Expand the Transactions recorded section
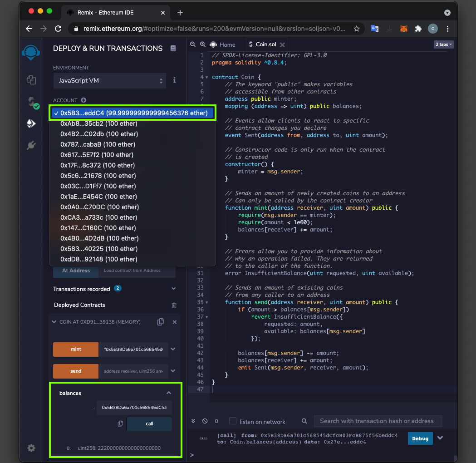 coord(173,288)
